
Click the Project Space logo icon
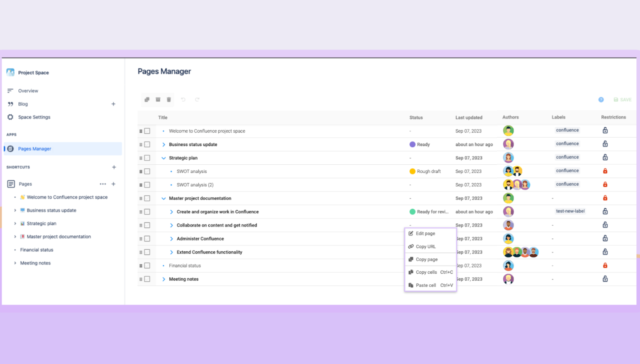click(x=10, y=72)
